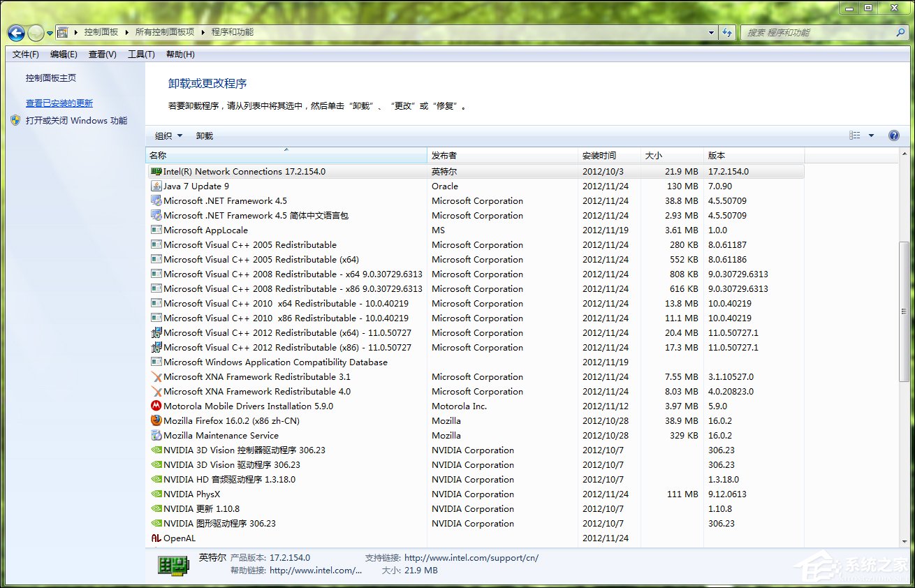Image resolution: width=915 pixels, height=588 pixels.
Task: Click the NVIDIA 3D Vision 控制器驱动程序 icon
Action: click(x=156, y=450)
